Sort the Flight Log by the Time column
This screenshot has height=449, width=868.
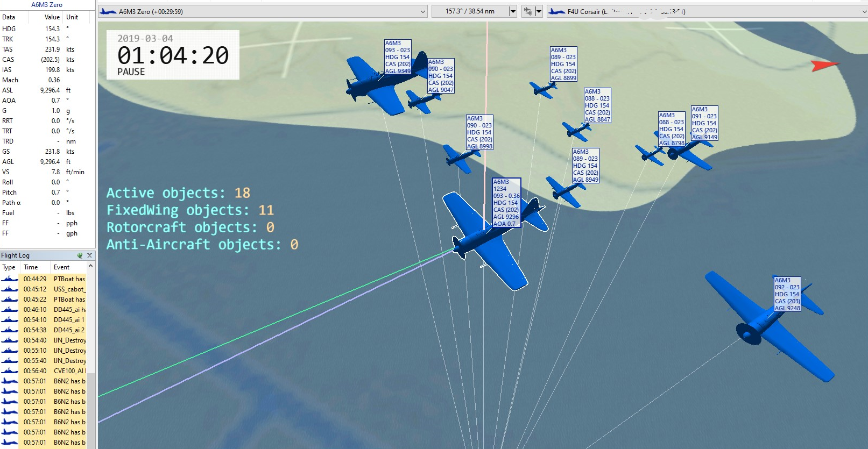(x=31, y=267)
